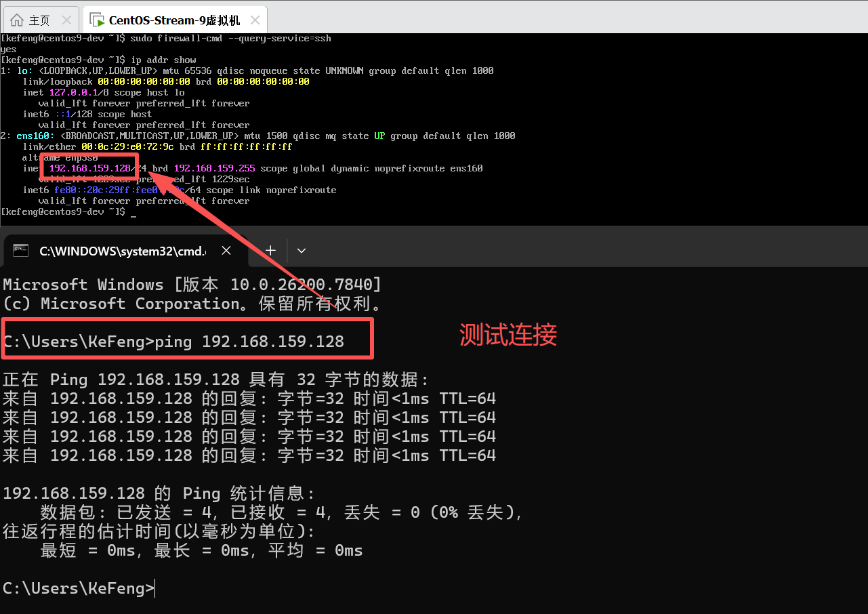Click the '1: lo:' loopback interface line
The width and height of the screenshot is (868, 614).
point(247,71)
